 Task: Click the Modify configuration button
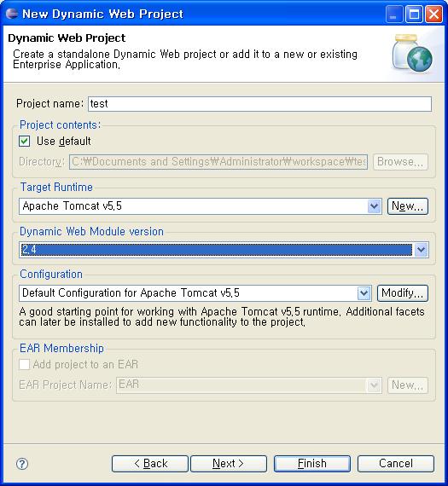pyautogui.click(x=403, y=293)
